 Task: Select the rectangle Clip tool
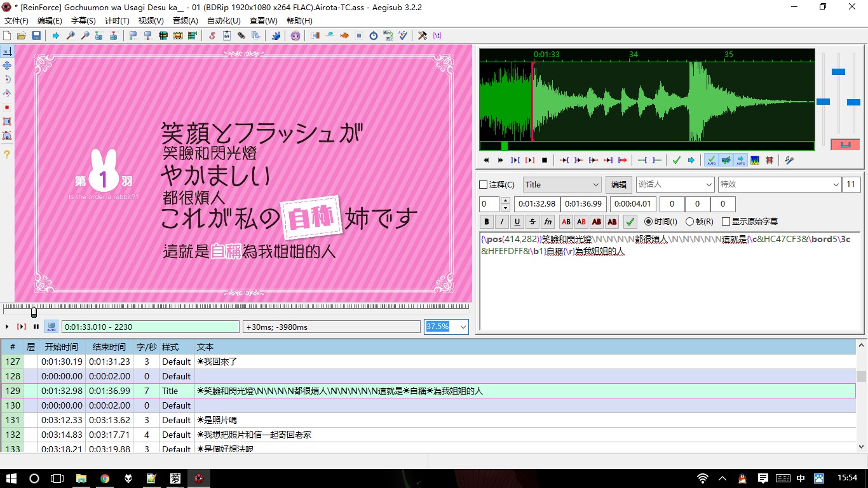7,121
